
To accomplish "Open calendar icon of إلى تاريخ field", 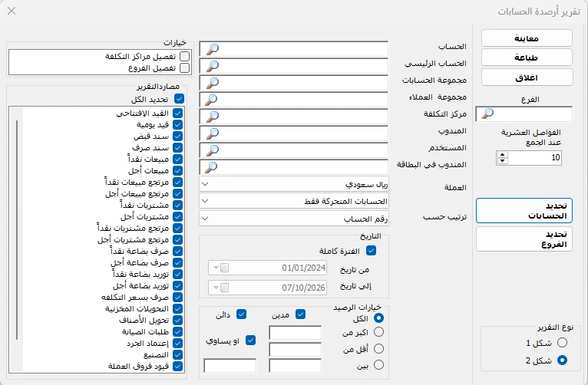I will tap(224, 288).
